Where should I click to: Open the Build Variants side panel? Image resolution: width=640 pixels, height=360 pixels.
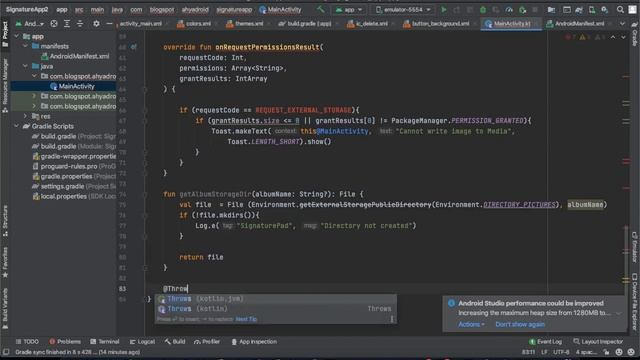click(5, 309)
